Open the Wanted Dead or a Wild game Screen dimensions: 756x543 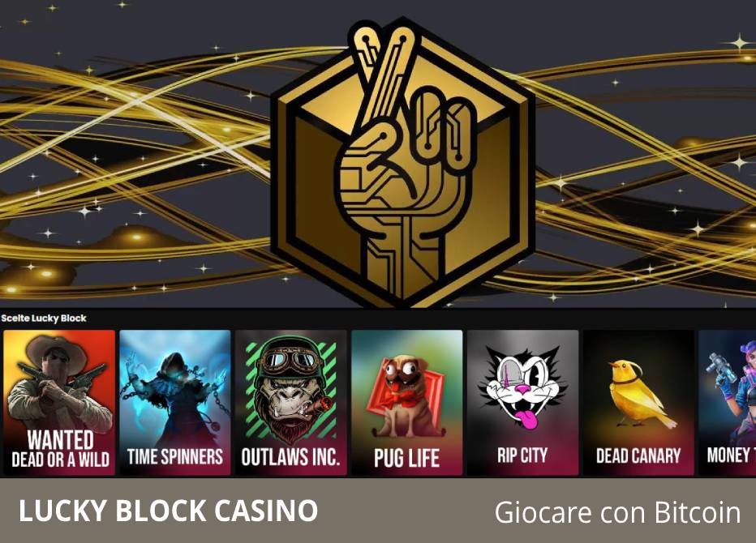pyautogui.click(x=59, y=402)
